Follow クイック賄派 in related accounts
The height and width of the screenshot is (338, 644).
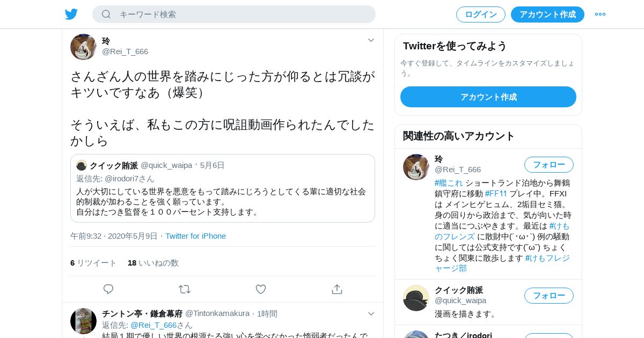(549, 296)
